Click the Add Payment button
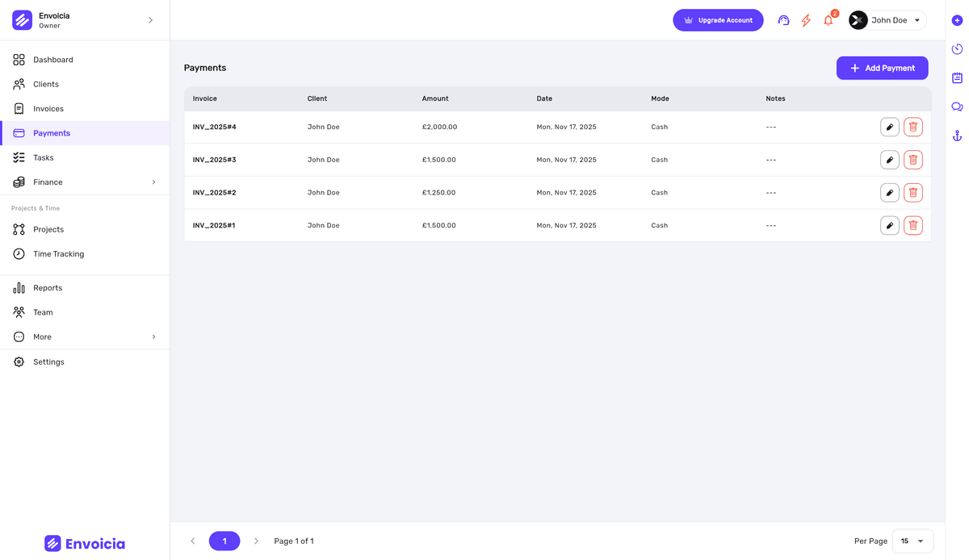The width and height of the screenshot is (969, 560). [882, 68]
